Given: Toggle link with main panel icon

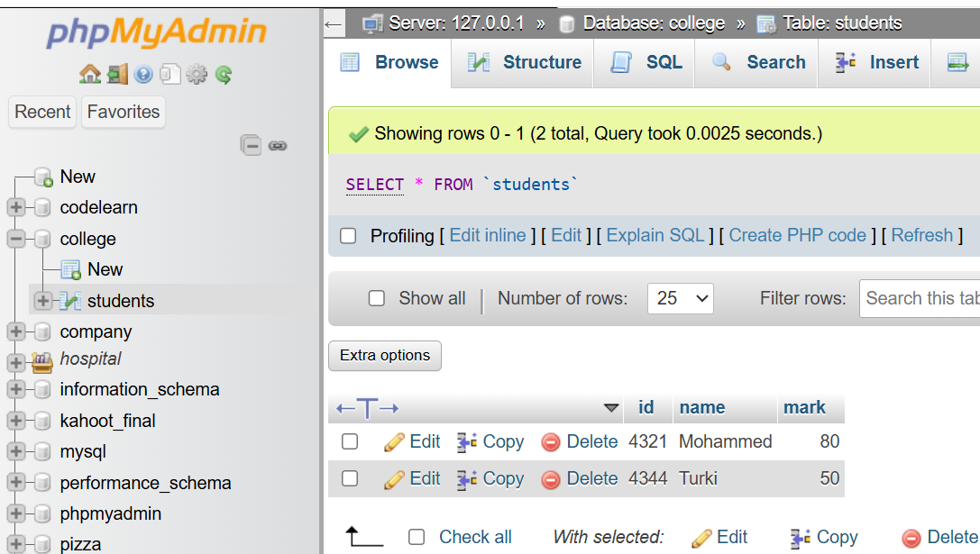Looking at the screenshot, I should (278, 146).
